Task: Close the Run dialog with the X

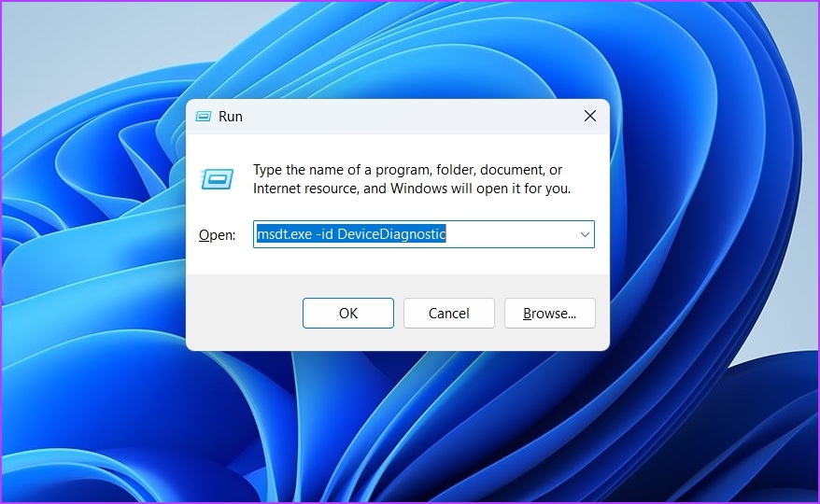Action: 590,116
